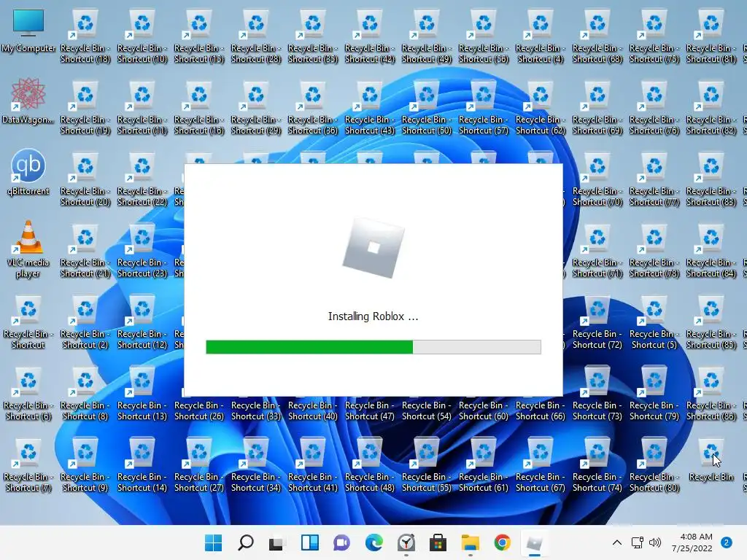Open Microsoft Store from the taskbar
Screen dimensions: 747x560
coord(438,542)
